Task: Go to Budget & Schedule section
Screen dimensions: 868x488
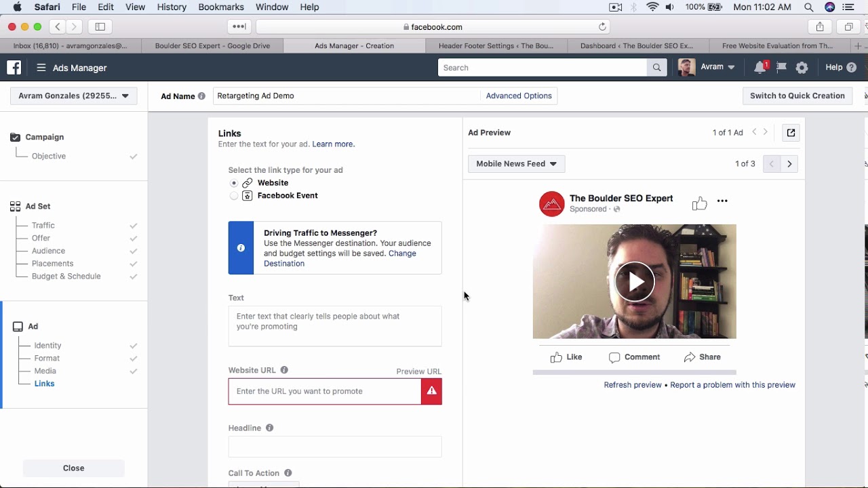Action: point(66,277)
